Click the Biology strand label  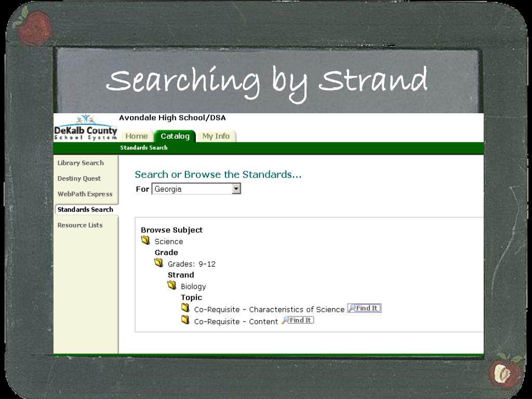(193, 287)
